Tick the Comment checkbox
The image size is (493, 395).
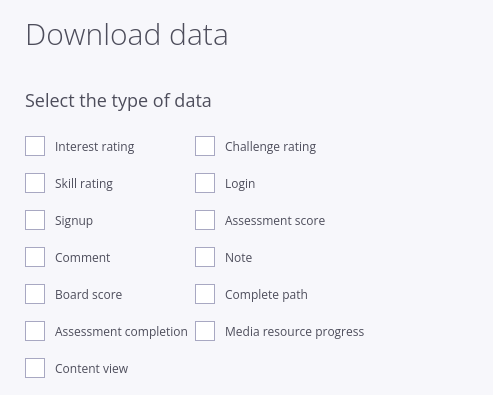point(35,257)
